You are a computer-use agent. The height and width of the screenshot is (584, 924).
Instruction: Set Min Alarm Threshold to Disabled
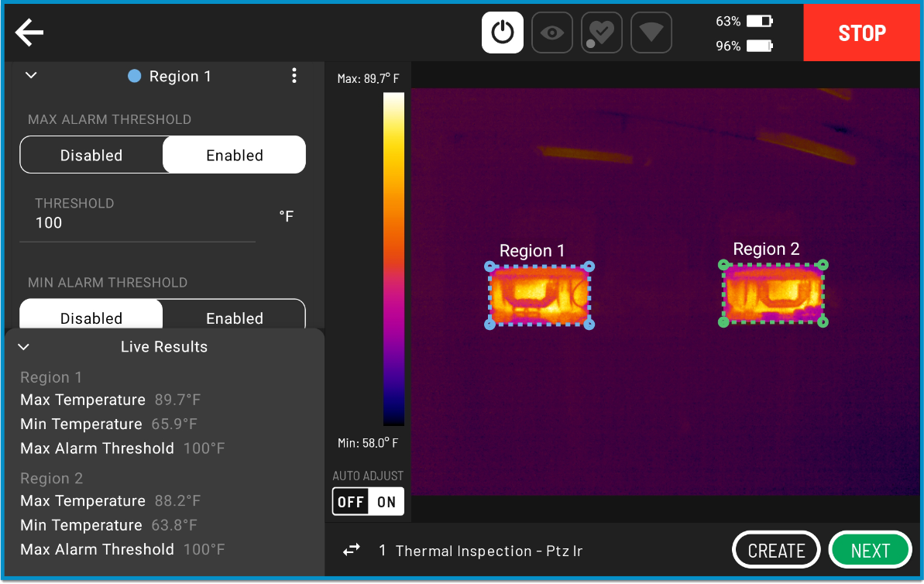(91, 314)
